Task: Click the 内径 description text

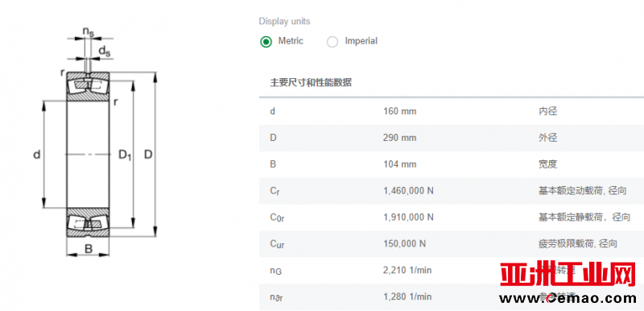Action: (548, 111)
